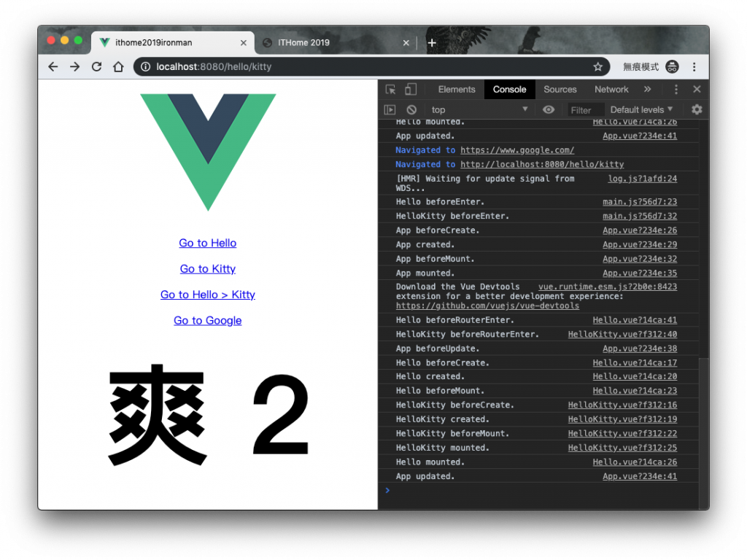Open source link App.vue?234e:32
This screenshot has width=747, height=560.
point(640,259)
